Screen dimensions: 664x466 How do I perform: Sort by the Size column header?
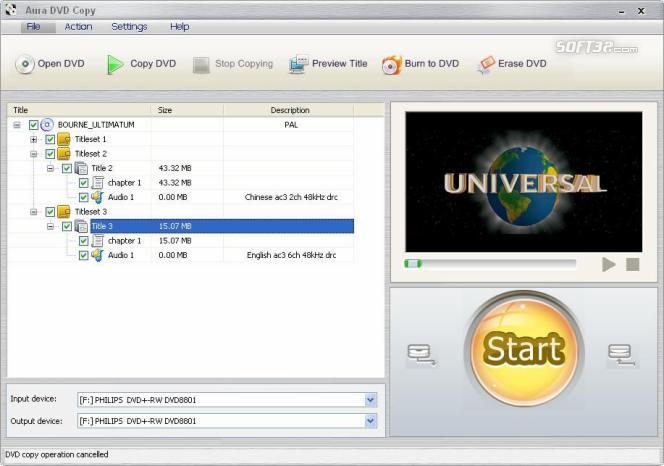pos(187,110)
